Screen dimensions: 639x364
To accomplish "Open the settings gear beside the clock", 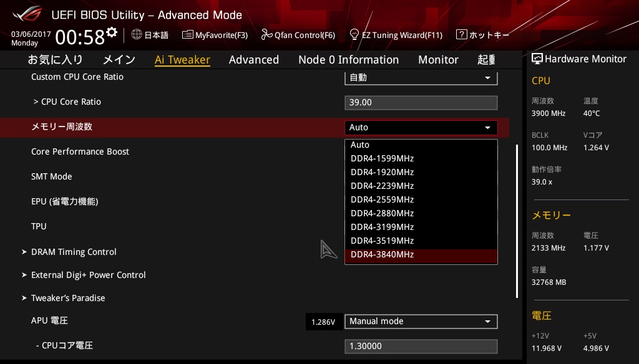I will pos(111,32).
